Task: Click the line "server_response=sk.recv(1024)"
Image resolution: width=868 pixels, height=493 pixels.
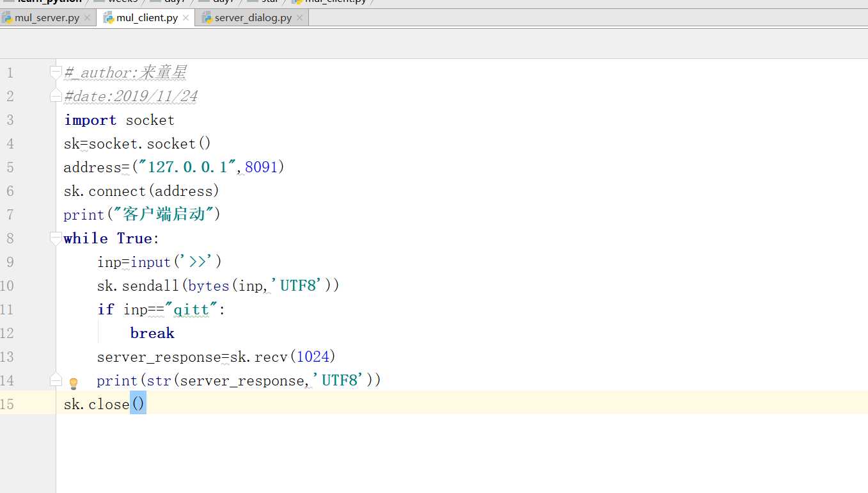Action: [217, 357]
